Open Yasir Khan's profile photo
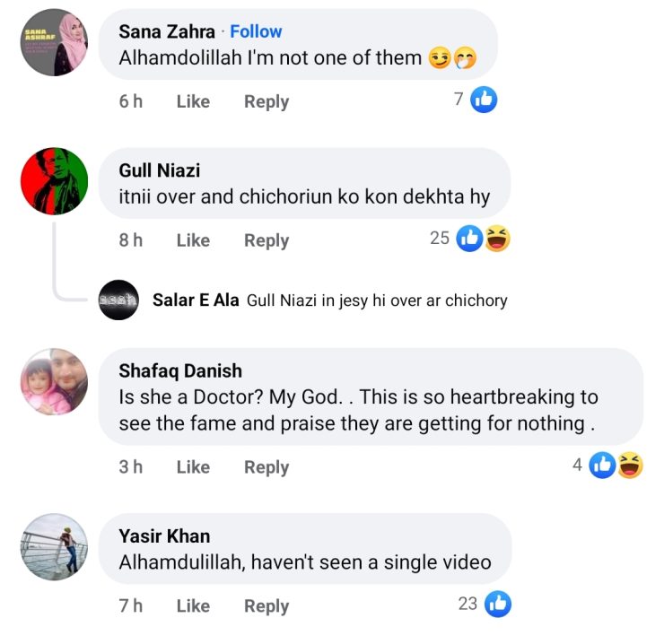The width and height of the screenshot is (664, 644). pyautogui.click(x=54, y=547)
